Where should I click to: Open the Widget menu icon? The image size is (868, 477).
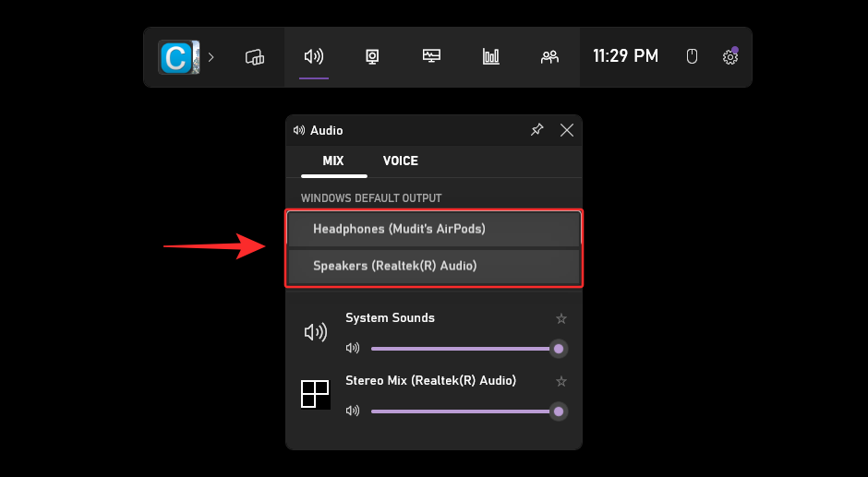click(x=255, y=57)
